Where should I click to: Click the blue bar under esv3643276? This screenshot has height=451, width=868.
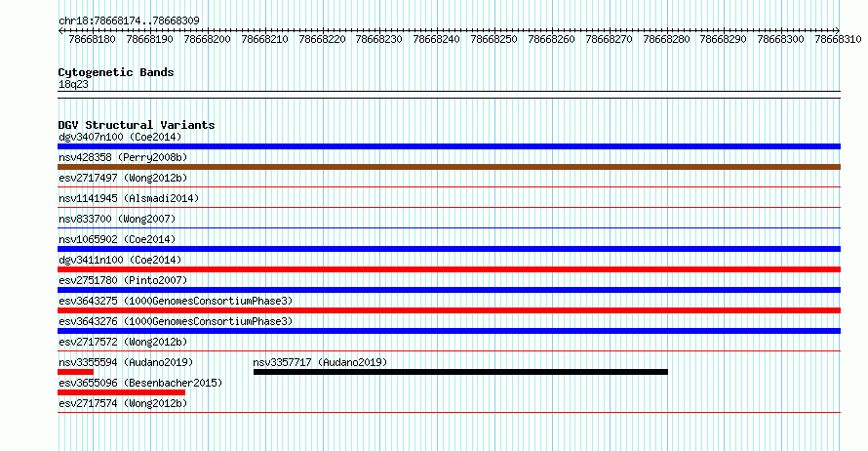(449, 331)
